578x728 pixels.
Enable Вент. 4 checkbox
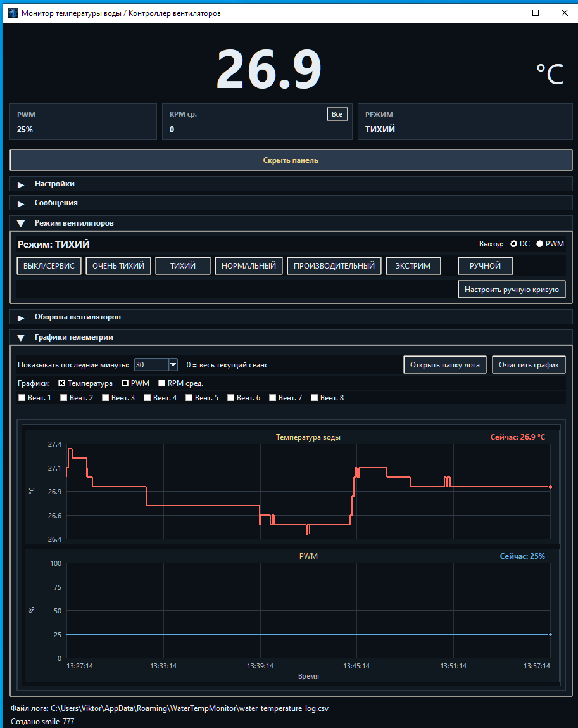point(147,398)
